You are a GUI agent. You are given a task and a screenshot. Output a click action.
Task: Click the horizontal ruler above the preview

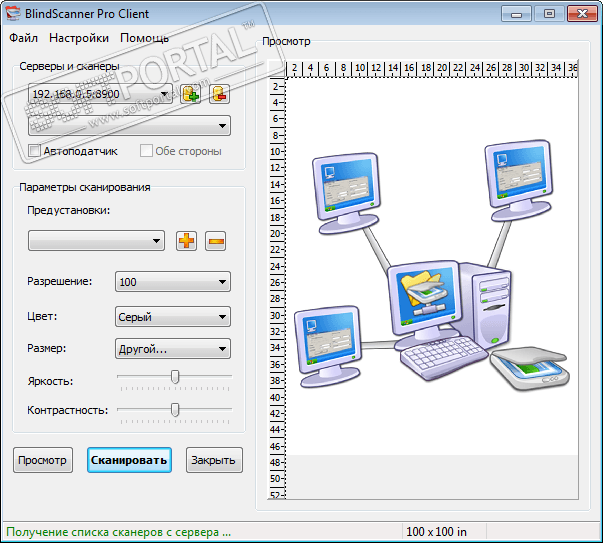click(431, 68)
